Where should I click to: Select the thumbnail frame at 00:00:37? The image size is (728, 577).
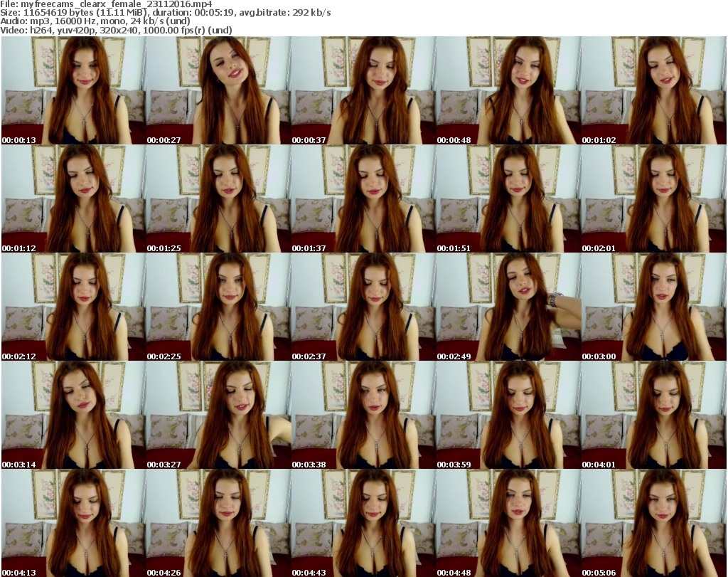point(363,90)
